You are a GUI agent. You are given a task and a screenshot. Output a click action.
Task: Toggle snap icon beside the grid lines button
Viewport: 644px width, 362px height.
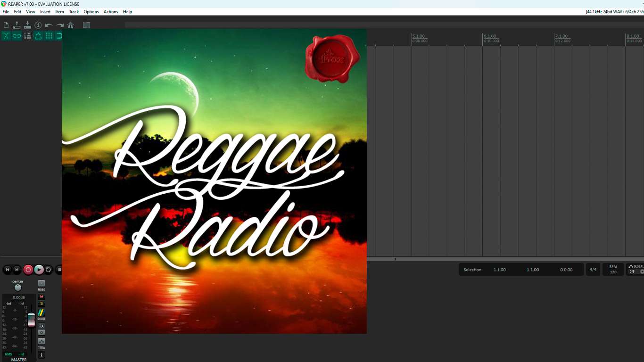59,36
